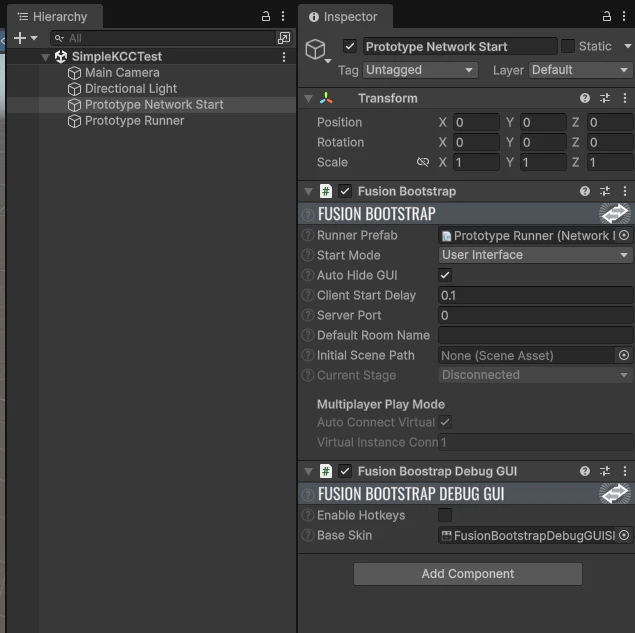Open Fusion Boostrap Debug GUI context menu
Screen dimensions: 635x633
coord(624,471)
